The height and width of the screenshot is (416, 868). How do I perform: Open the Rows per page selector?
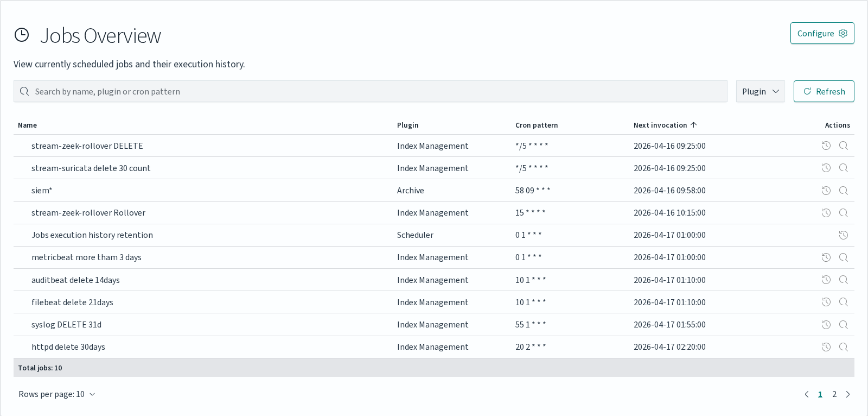click(x=56, y=394)
